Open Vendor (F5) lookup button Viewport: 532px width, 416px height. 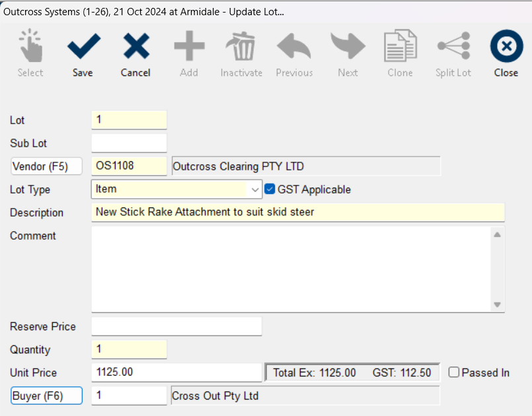[x=46, y=166]
